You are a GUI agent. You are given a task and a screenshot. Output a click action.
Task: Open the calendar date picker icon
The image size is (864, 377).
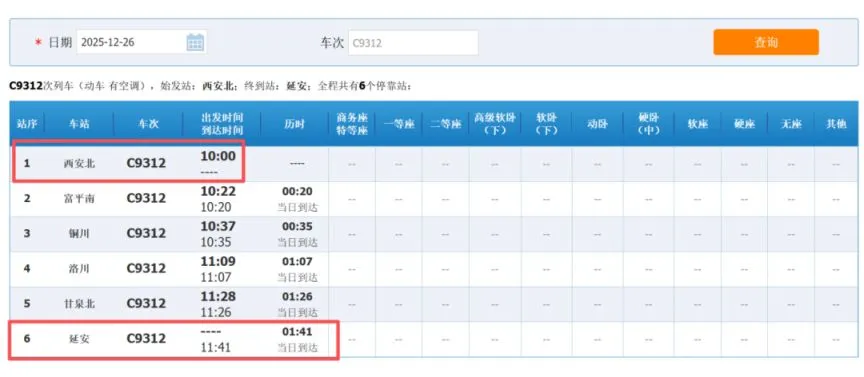click(x=195, y=42)
